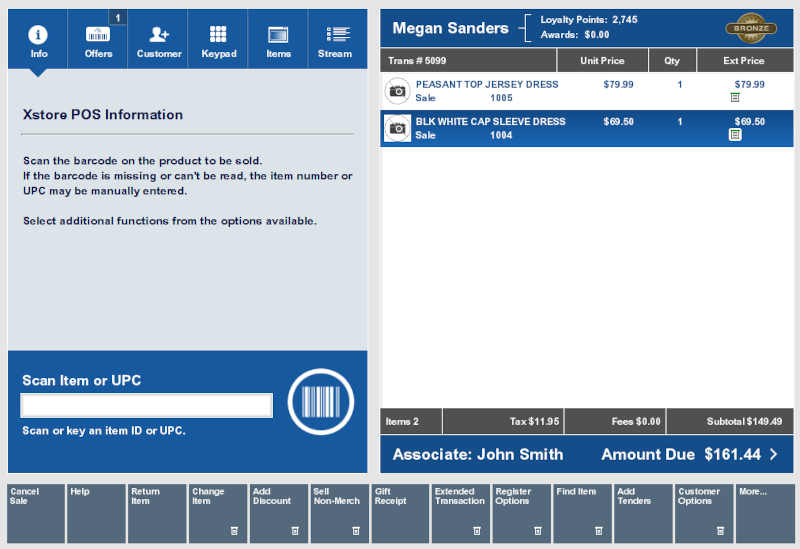Switch to the Stream tab
This screenshot has height=549, width=800.
point(338,39)
